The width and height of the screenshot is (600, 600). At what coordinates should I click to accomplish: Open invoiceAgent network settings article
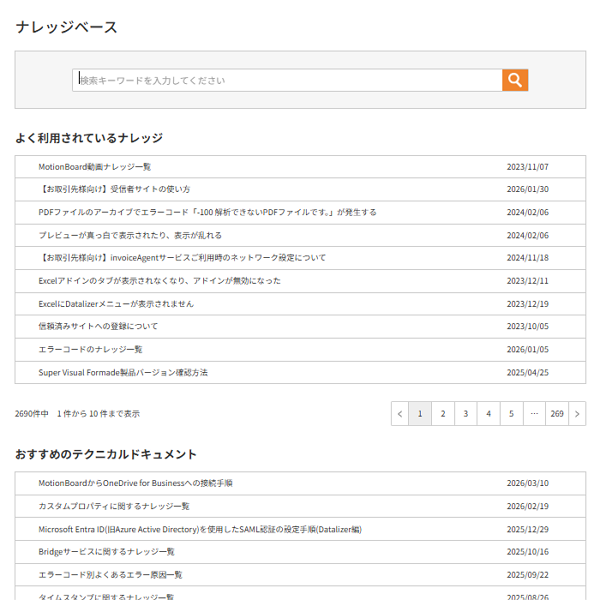point(182,258)
